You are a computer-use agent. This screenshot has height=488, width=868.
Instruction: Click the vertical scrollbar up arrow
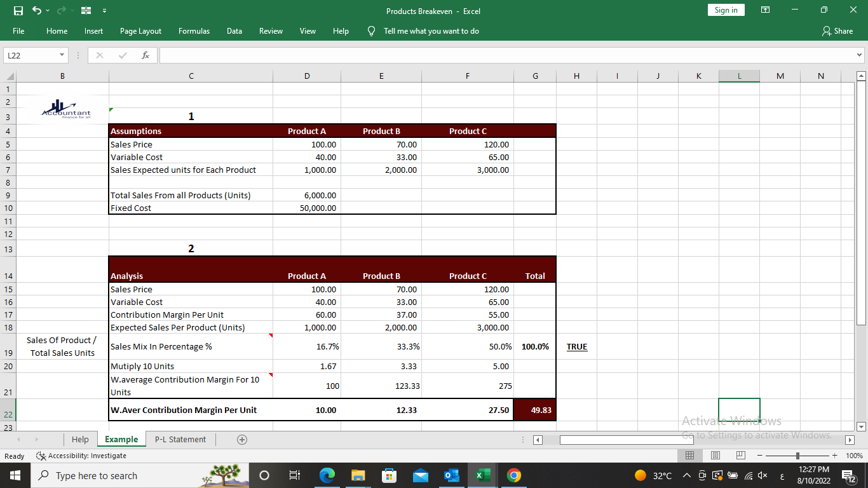coord(862,76)
